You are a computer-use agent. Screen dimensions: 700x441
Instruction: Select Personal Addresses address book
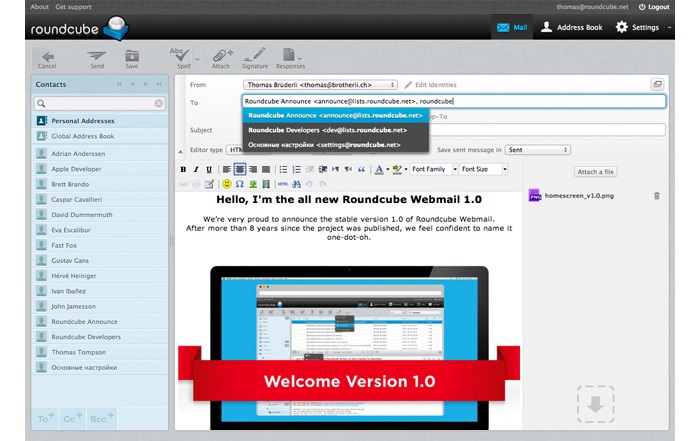point(100,121)
